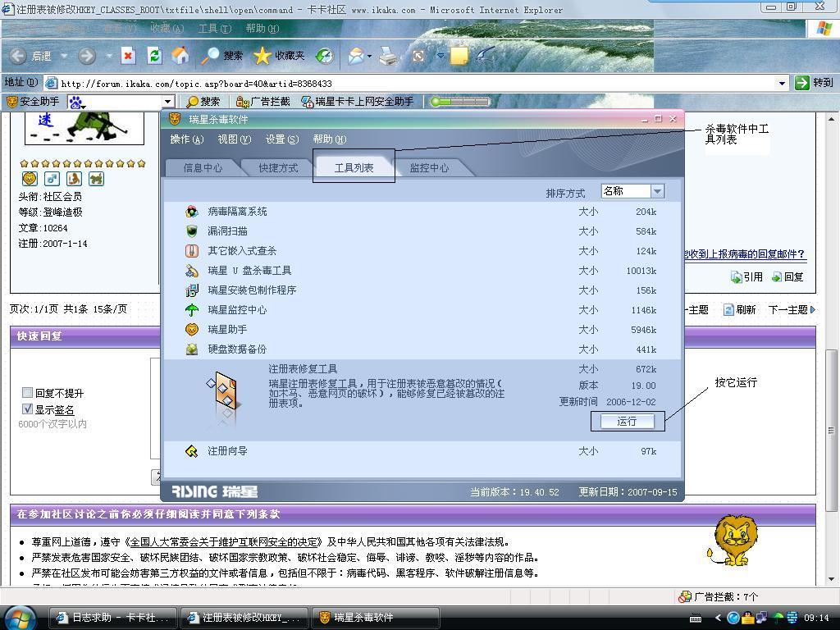The width and height of the screenshot is (840, 630).
Task: Click 瑞星 umbrella tray icon
Action: [778, 618]
